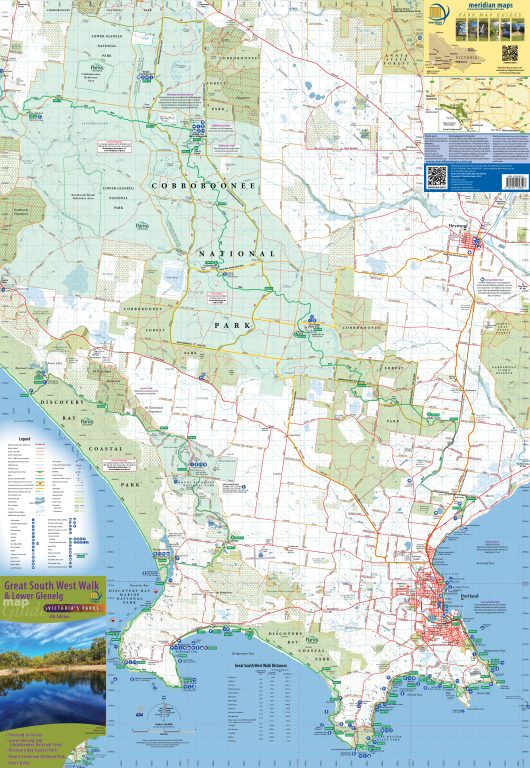
Task: Click the large 'NATIONAL' lettering in Cobboboonee park
Action: point(237,254)
